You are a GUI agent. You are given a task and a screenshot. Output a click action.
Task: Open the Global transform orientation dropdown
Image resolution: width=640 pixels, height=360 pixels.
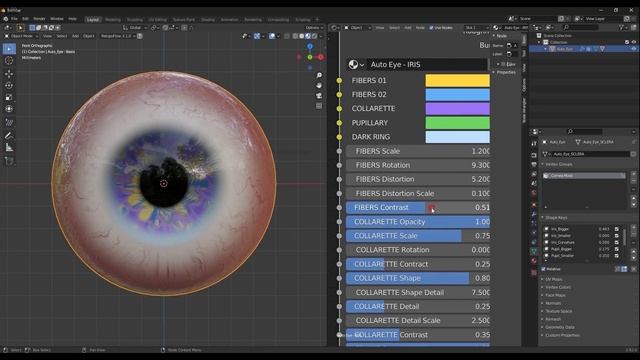(135, 28)
